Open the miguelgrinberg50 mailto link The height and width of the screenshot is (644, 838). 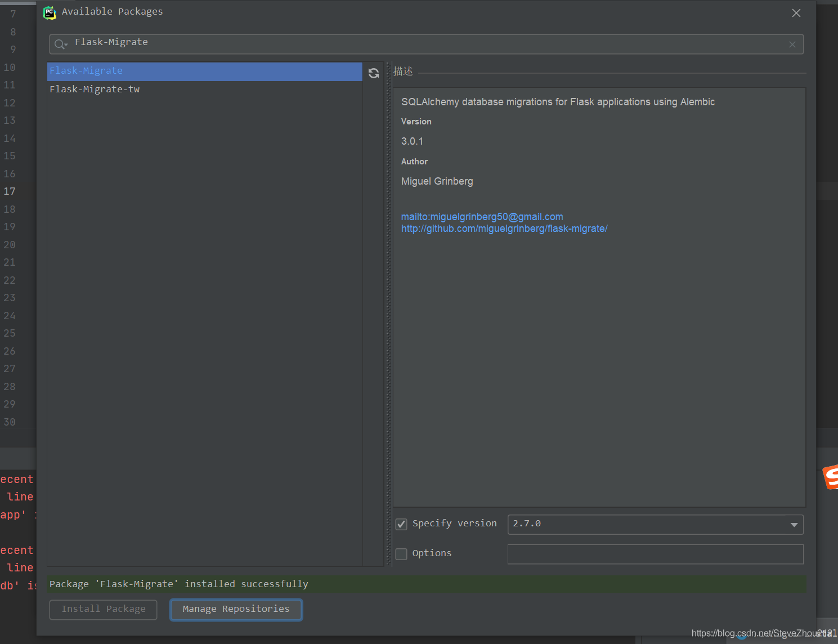point(482,217)
